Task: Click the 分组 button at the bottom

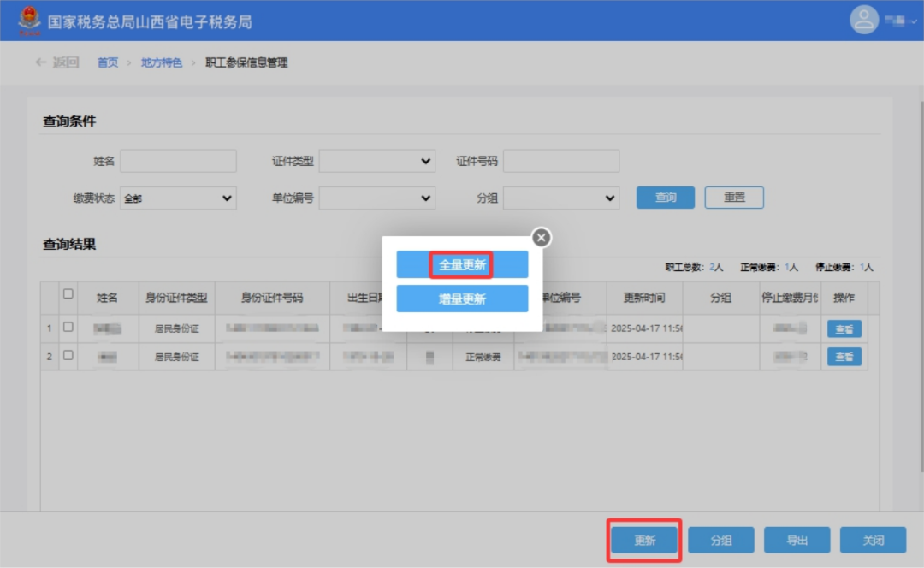Action: (720, 541)
